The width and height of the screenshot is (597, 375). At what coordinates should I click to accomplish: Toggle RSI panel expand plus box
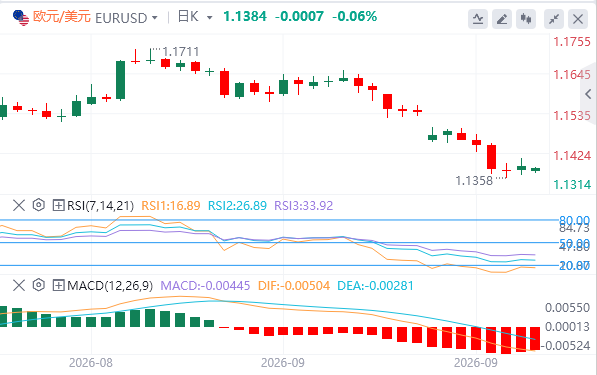coord(58,206)
